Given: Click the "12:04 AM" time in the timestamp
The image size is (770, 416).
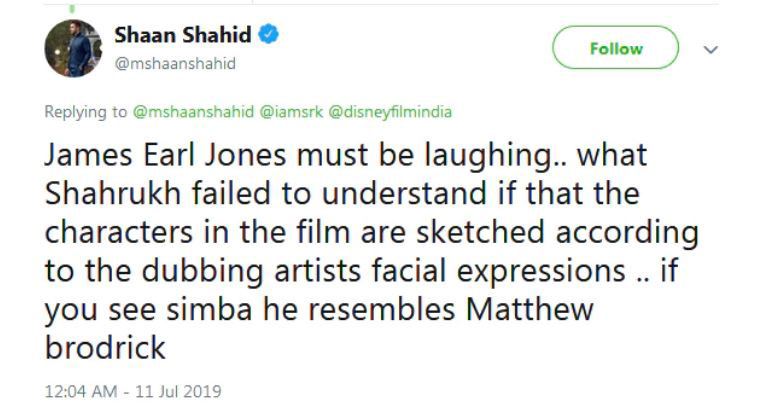Looking at the screenshot, I should [74, 391].
